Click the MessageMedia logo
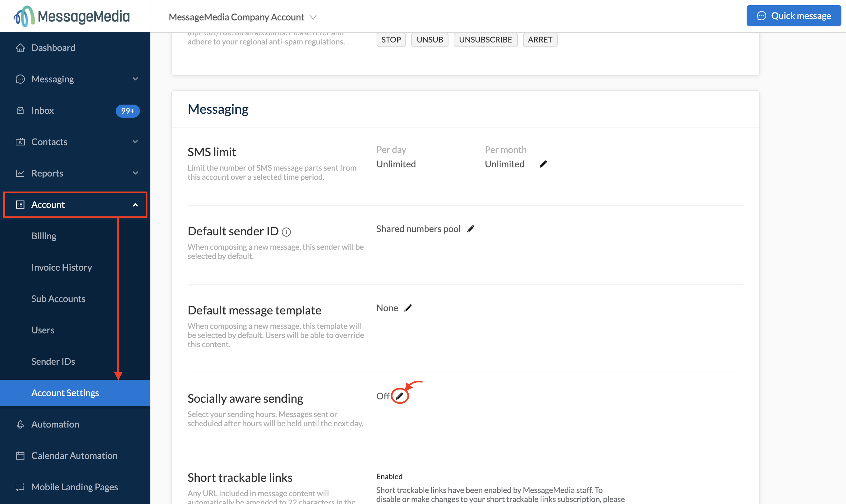The width and height of the screenshot is (846, 504). coord(72,16)
